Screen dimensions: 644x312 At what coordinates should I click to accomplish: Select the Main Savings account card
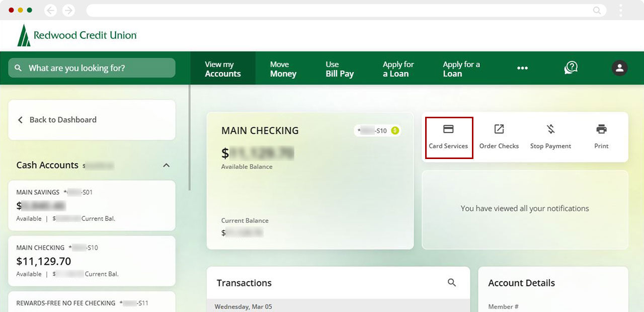(92, 205)
